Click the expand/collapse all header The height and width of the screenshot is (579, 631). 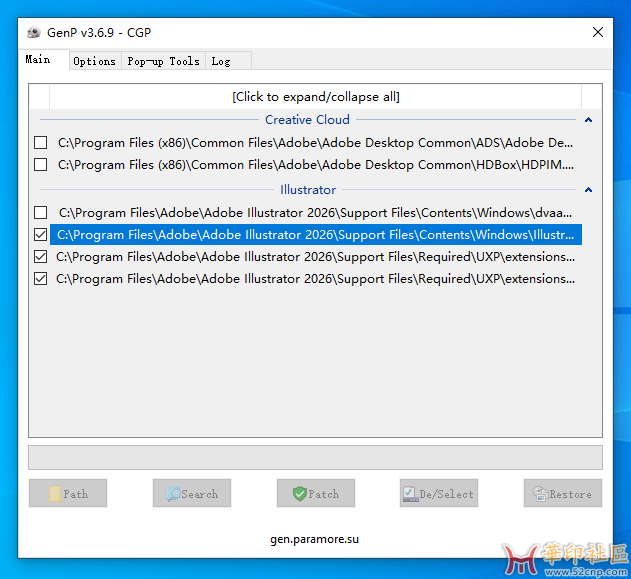coord(315,97)
